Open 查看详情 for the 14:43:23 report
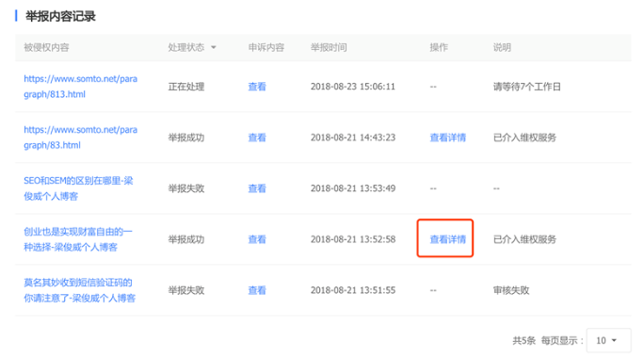 (447, 138)
